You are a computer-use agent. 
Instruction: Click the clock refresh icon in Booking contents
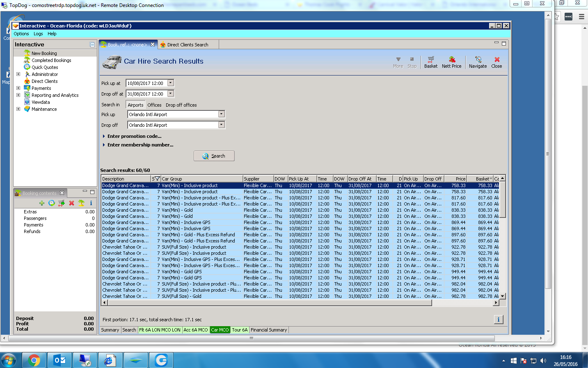point(52,203)
